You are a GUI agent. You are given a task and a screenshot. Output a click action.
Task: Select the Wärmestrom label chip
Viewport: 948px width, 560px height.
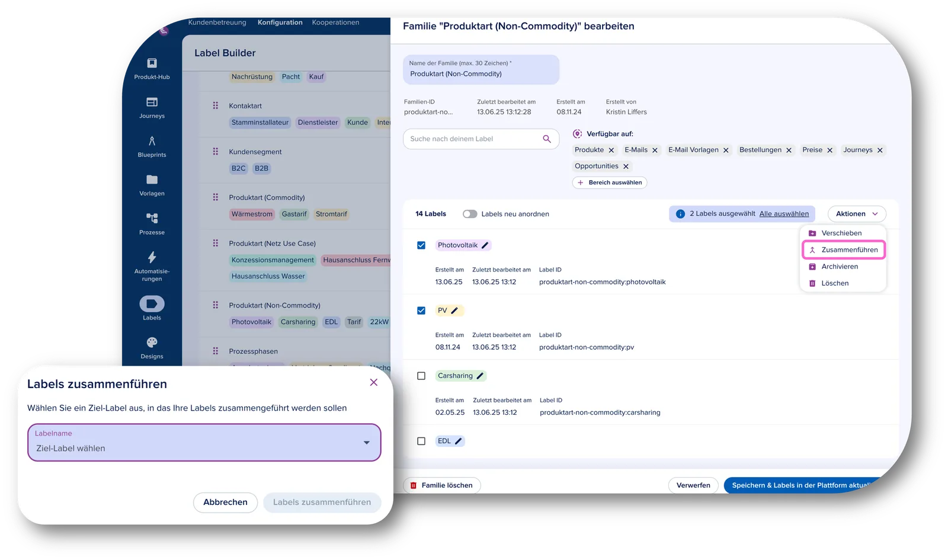pos(252,214)
